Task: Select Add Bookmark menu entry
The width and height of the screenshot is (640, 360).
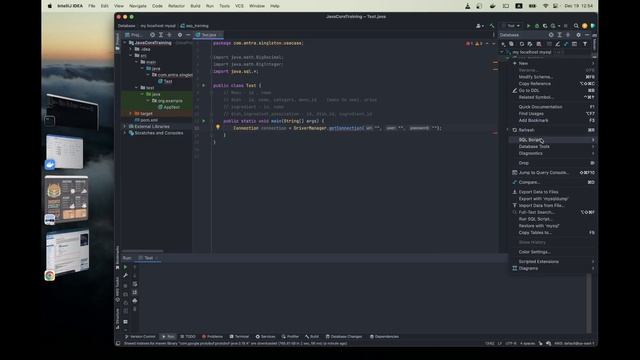Action: [x=553, y=121]
